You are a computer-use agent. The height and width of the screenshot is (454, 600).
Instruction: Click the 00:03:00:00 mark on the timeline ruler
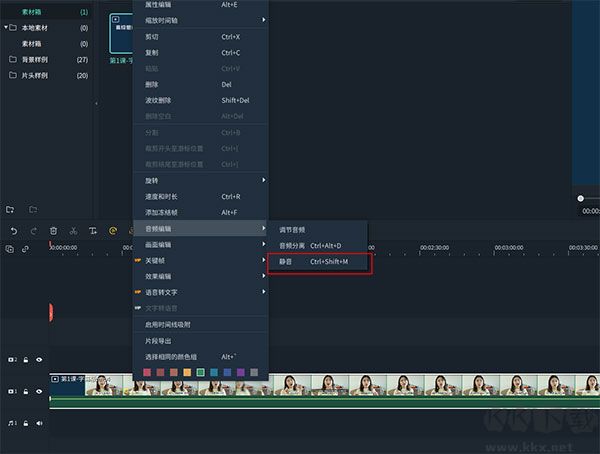509,248
